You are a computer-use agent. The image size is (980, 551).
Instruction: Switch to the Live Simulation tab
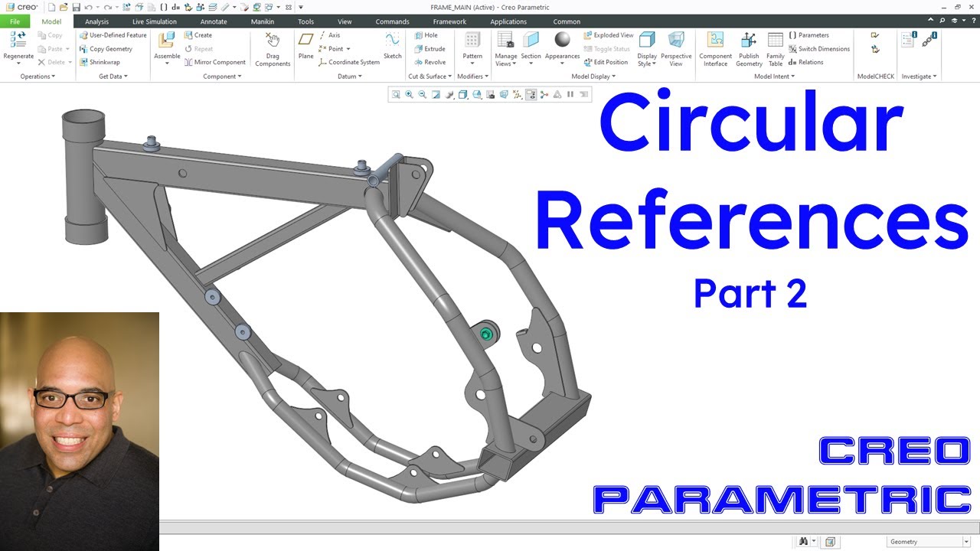pyautogui.click(x=154, y=21)
